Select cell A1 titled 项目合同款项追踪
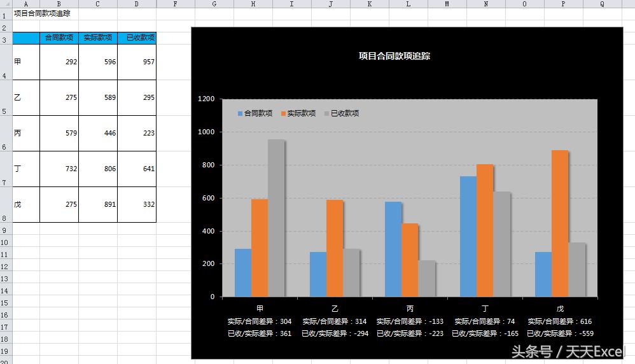The image size is (635, 364). (26, 14)
